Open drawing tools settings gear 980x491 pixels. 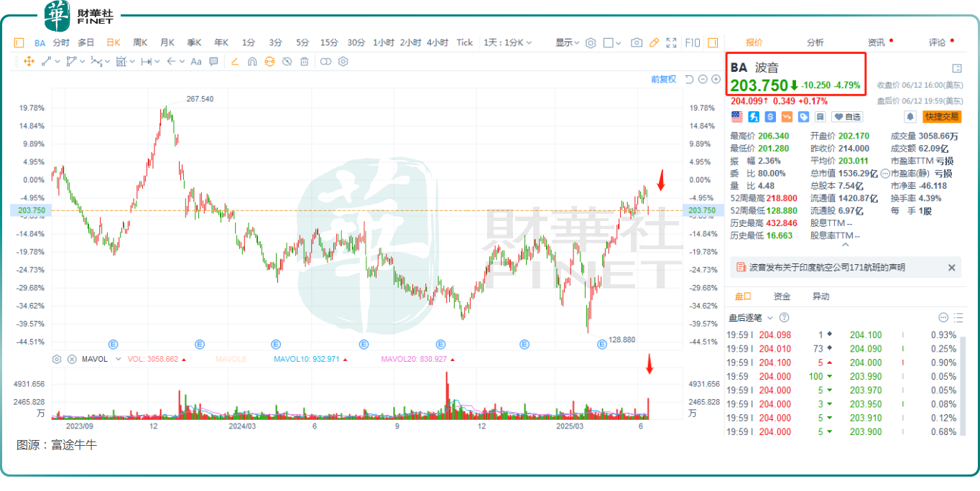coord(343,62)
